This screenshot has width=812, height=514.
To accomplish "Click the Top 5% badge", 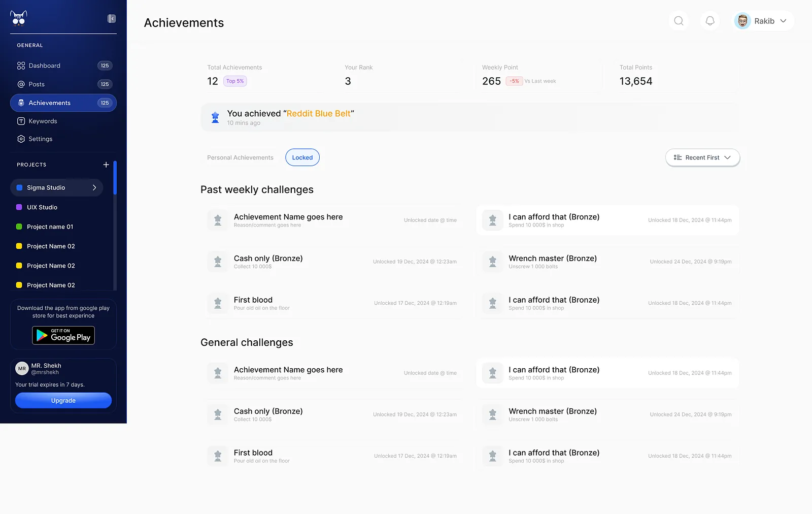I will pos(235,81).
